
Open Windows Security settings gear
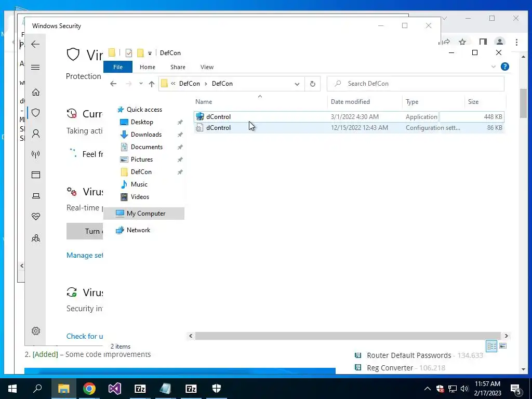pyautogui.click(x=36, y=331)
